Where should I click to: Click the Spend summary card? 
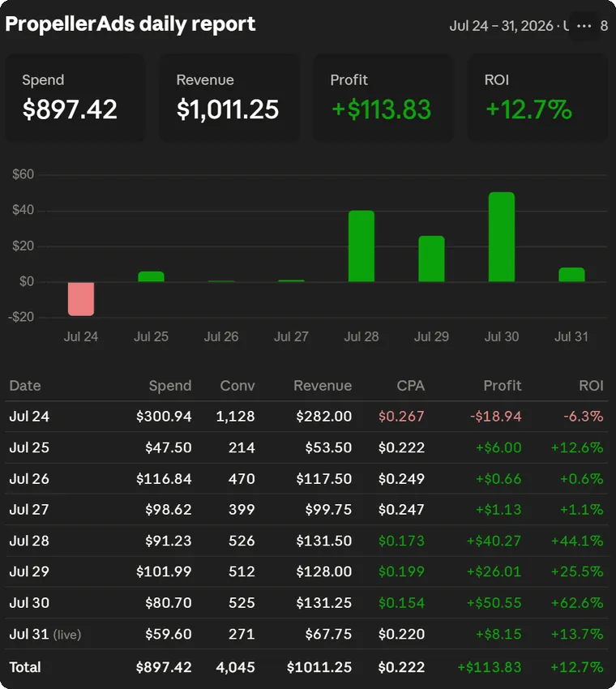[75, 97]
